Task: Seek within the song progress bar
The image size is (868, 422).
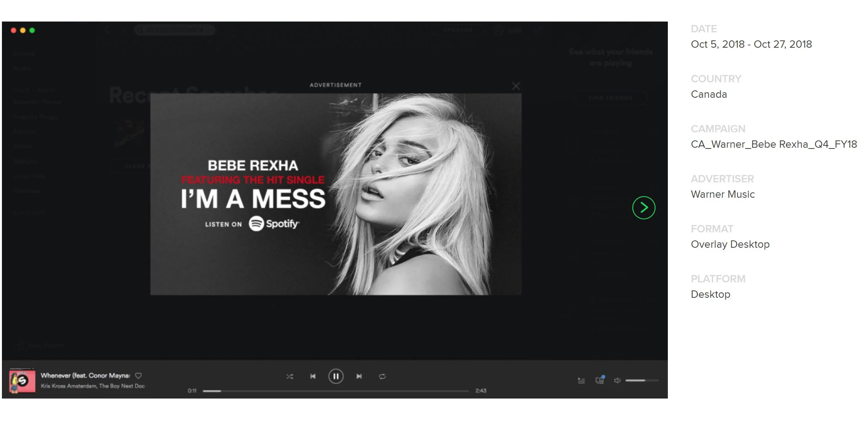Action: coord(336,391)
